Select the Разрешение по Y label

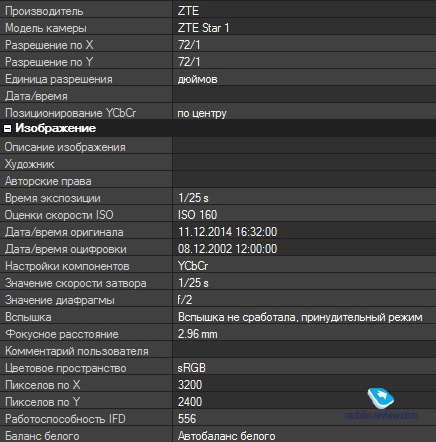(x=49, y=62)
